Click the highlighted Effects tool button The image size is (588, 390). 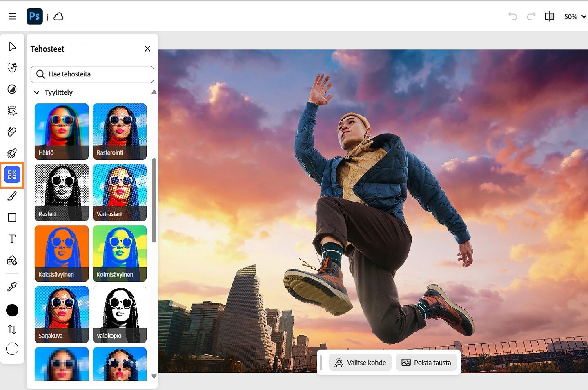pyautogui.click(x=12, y=175)
